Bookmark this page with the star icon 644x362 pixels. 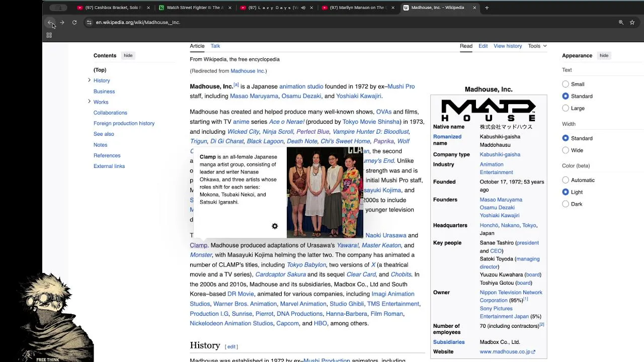[x=632, y=22]
